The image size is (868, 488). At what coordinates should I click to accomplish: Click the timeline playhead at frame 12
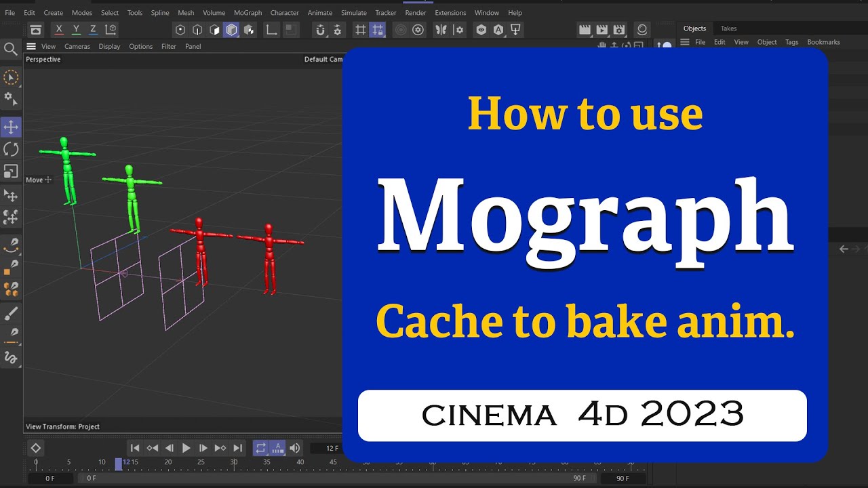click(x=119, y=464)
